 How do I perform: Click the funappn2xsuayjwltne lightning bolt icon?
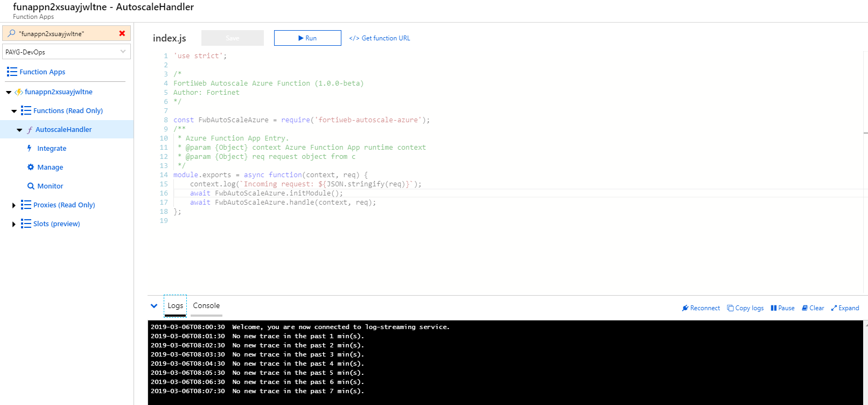coord(19,92)
